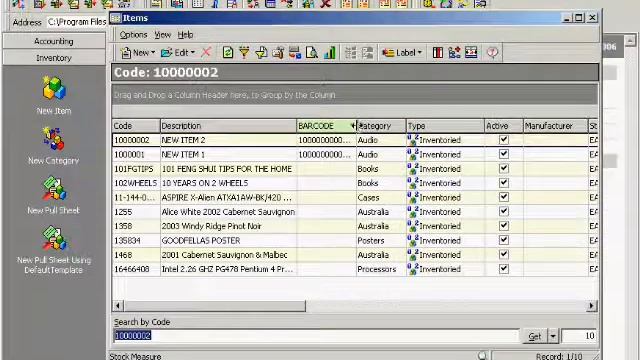Toggle Active for Alice White 2002 Cabernet
Screen dimensions: 640x360
pos(504,211)
